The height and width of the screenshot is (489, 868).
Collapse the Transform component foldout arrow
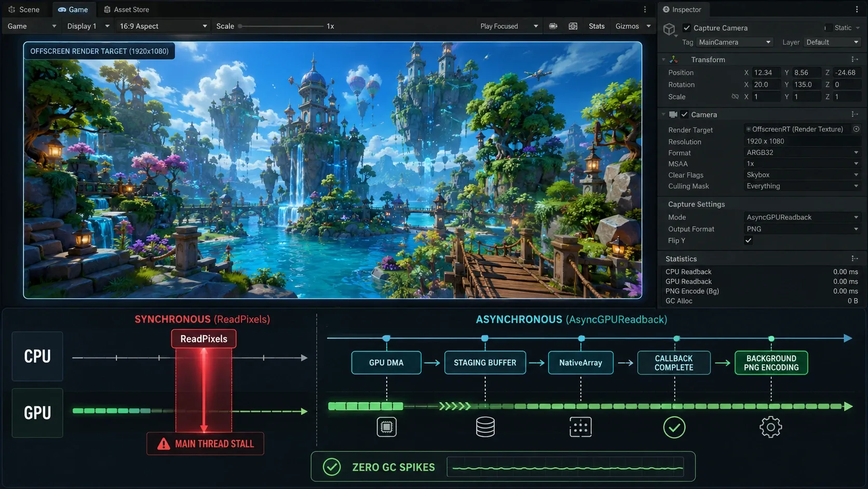tap(663, 60)
